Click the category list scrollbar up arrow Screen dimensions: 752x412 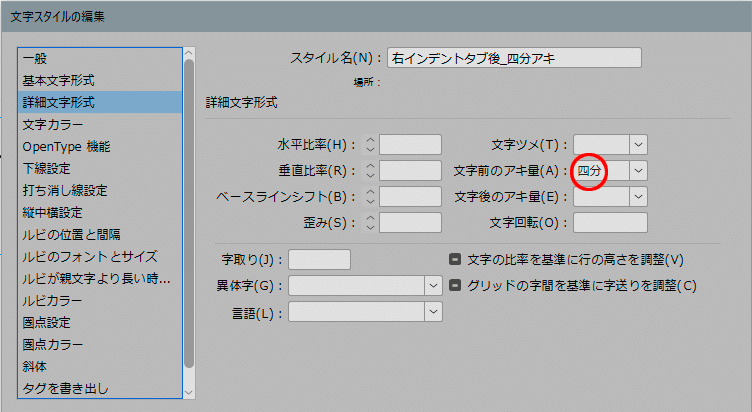click(189, 53)
